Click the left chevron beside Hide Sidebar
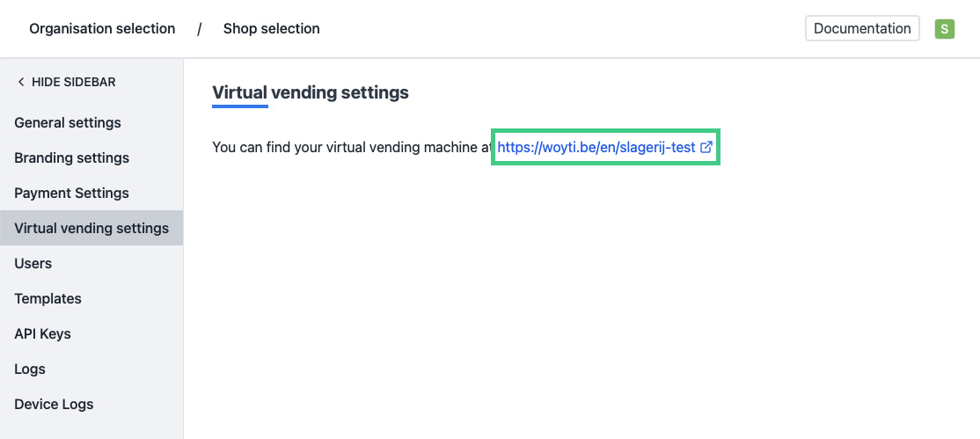This screenshot has height=439, width=980. [21, 82]
